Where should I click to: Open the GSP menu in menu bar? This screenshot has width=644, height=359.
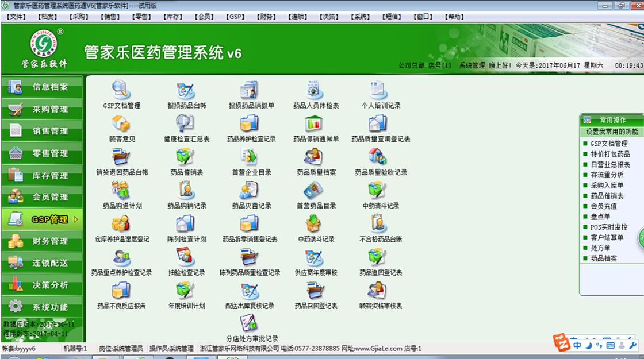tap(235, 17)
